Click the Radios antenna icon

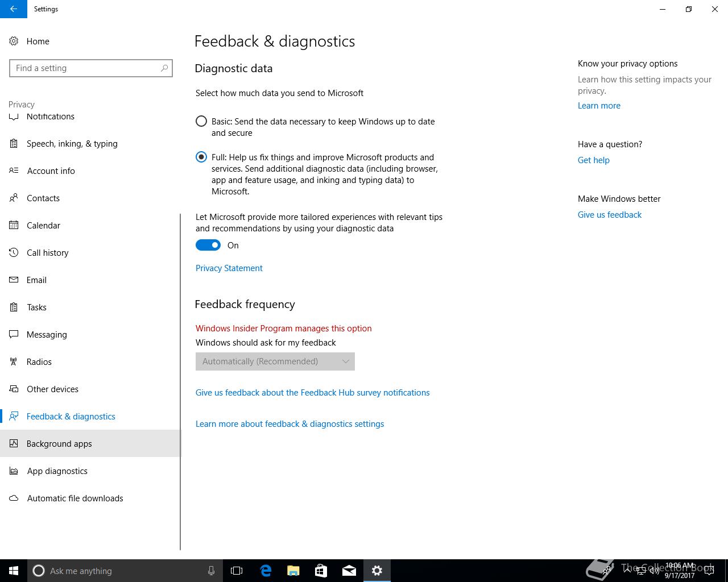(14, 362)
